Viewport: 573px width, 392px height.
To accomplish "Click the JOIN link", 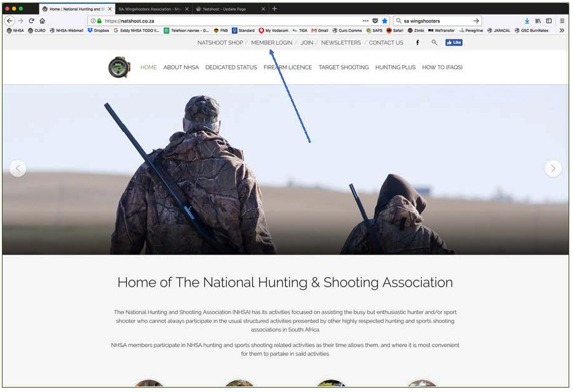I will pyautogui.click(x=307, y=43).
